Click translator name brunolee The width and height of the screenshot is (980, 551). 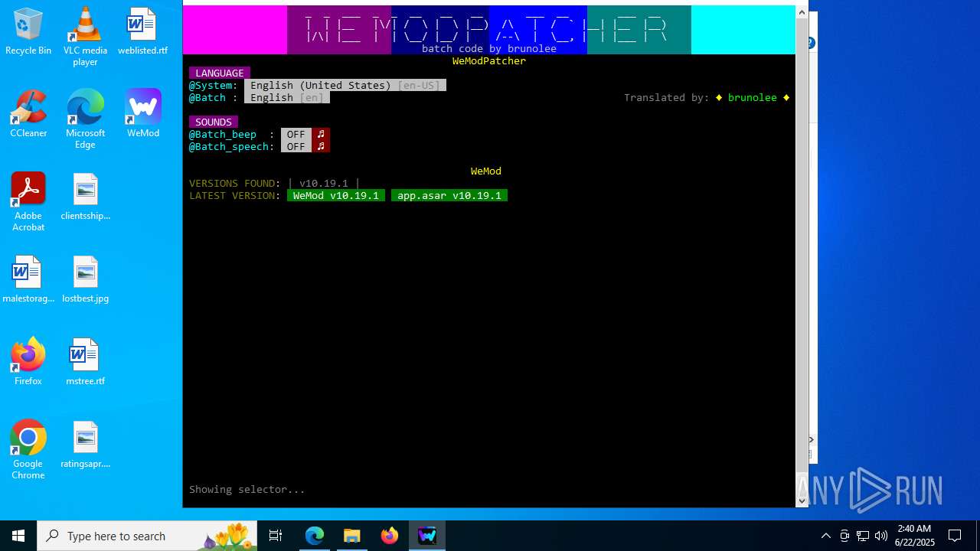pos(753,97)
